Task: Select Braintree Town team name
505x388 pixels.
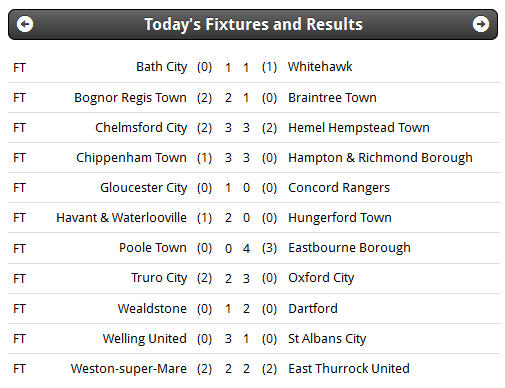Action: pos(332,98)
